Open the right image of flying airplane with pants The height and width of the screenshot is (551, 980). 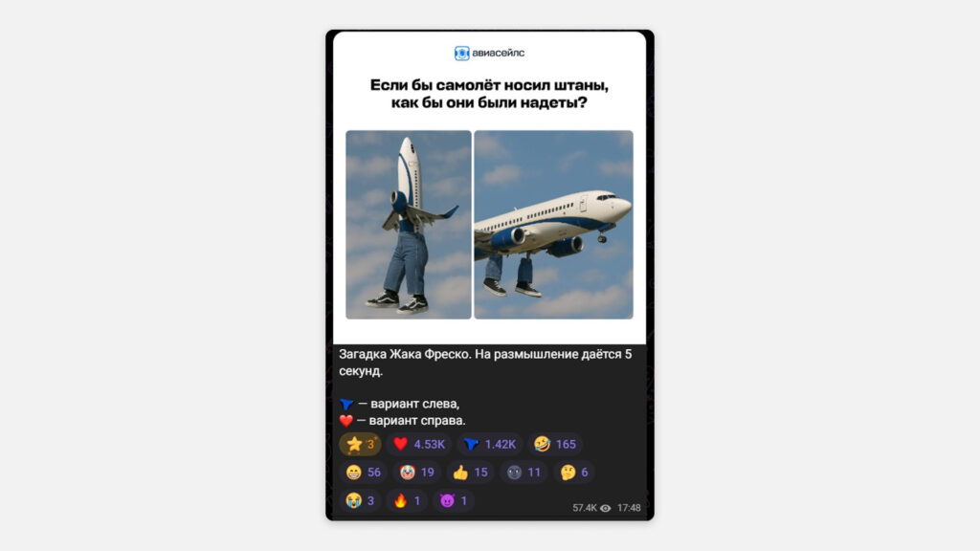[553, 225]
